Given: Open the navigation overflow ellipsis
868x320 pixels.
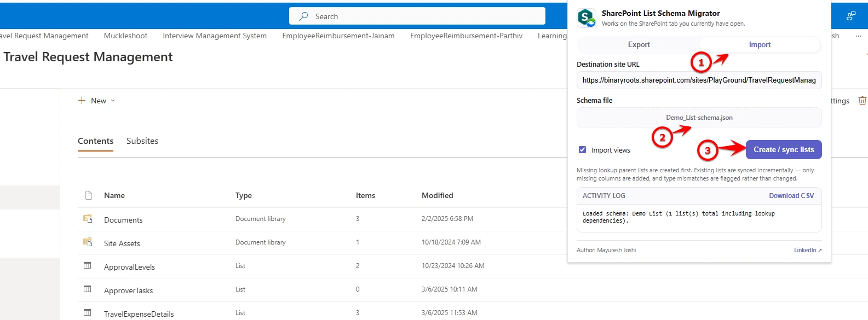Looking at the screenshot, I should [858, 36].
